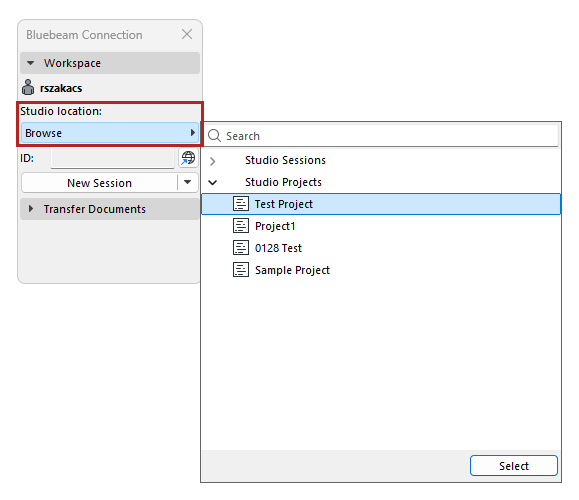Select the Sample Project row
The image size is (579, 500).
tap(381, 270)
